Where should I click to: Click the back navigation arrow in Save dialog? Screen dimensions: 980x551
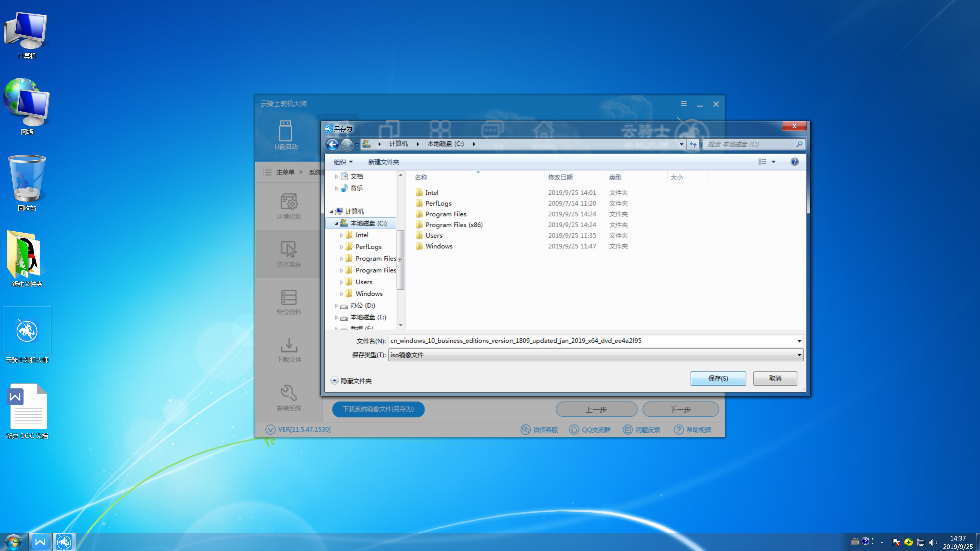[333, 144]
